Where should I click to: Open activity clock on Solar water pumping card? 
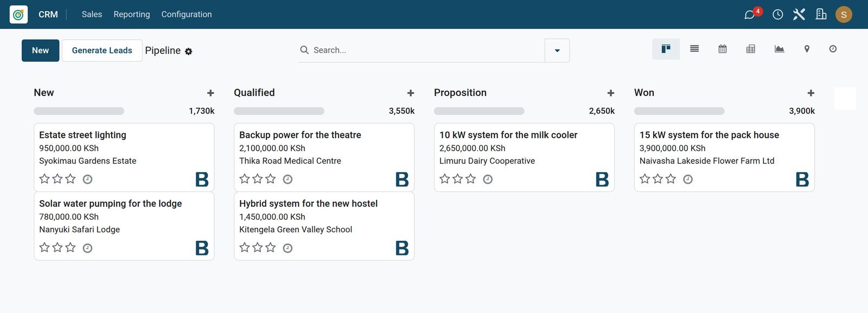coord(87,248)
